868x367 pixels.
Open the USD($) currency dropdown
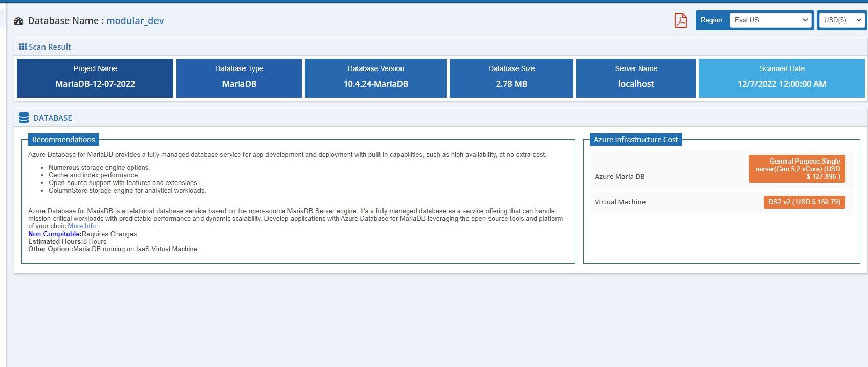pos(842,20)
